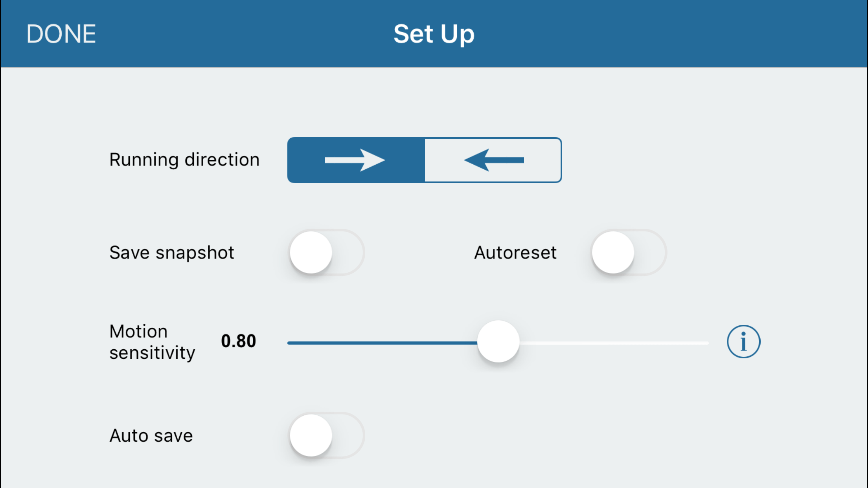Viewport: 868px width, 488px height.
Task: Set motion sensitivity slider to its maximum end
Action: pyautogui.click(x=708, y=343)
